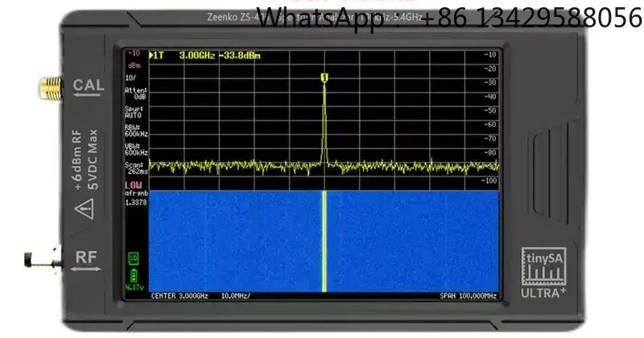Tap the tinySA logo on the case
Screen dimensions: 644x338
pos(544,266)
